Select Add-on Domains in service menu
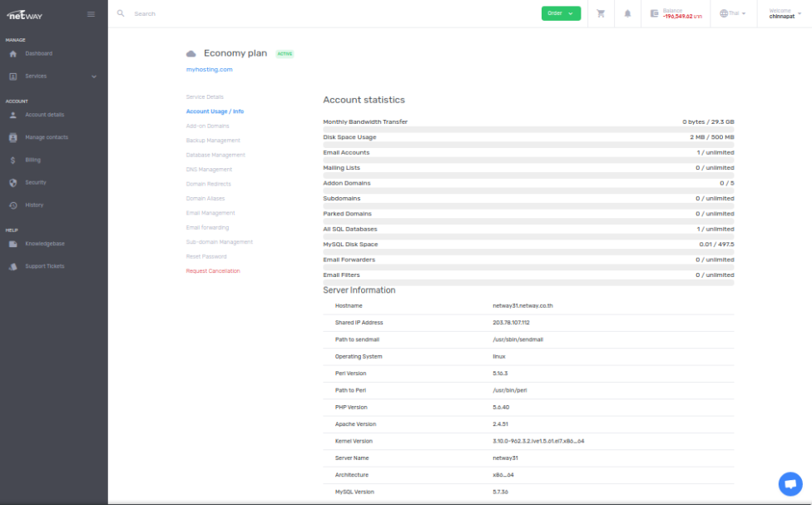Viewport: 812px width, 505px height. point(207,126)
